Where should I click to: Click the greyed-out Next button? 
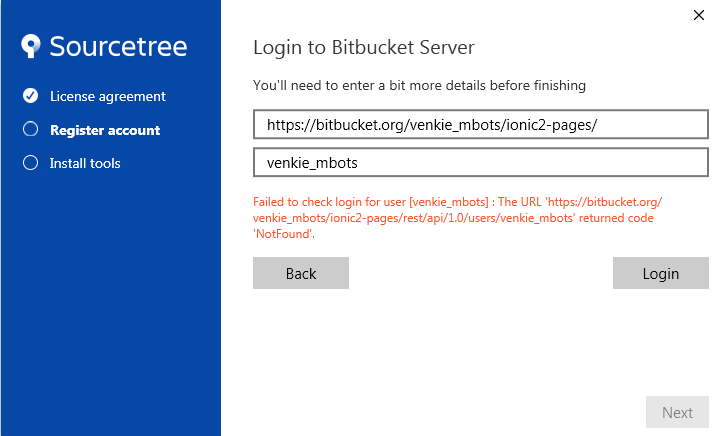click(x=677, y=412)
